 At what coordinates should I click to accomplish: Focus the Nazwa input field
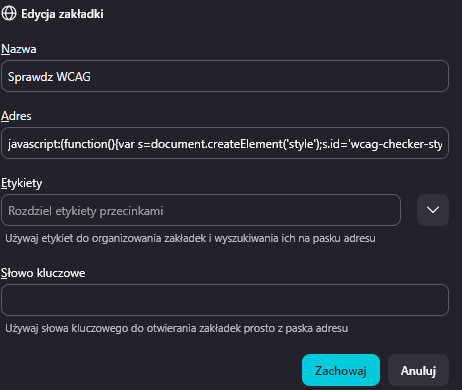tap(225, 76)
